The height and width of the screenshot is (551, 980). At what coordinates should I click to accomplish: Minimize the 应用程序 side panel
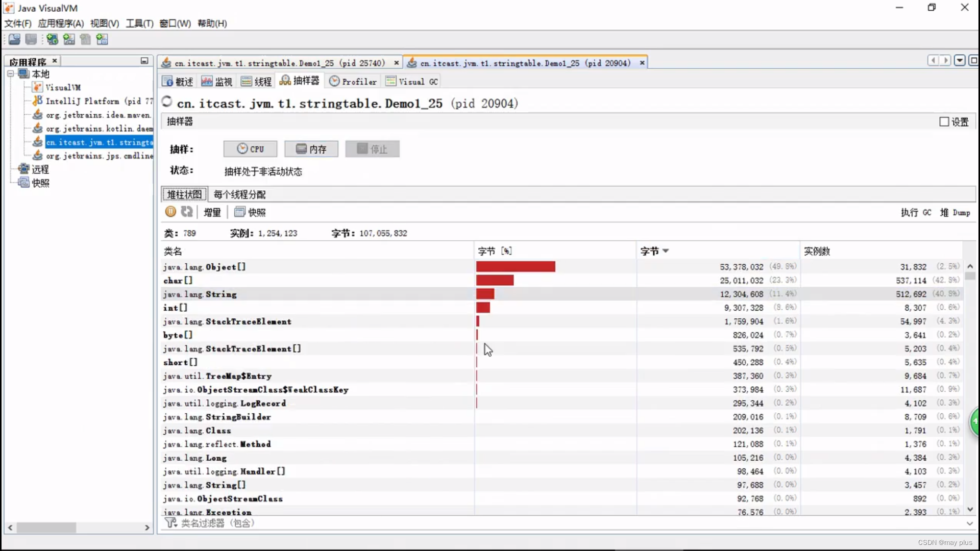144,61
